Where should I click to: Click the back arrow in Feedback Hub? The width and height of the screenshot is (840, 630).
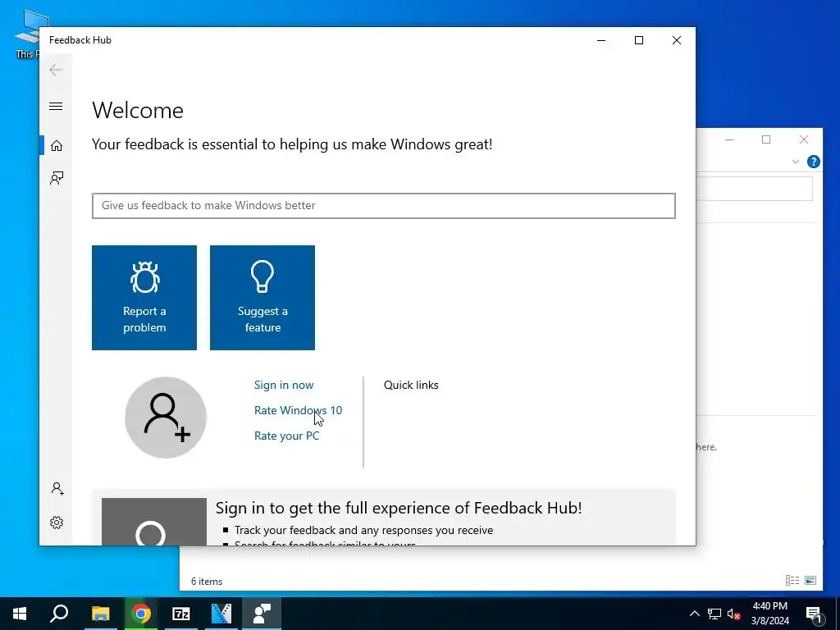tap(56, 70)
